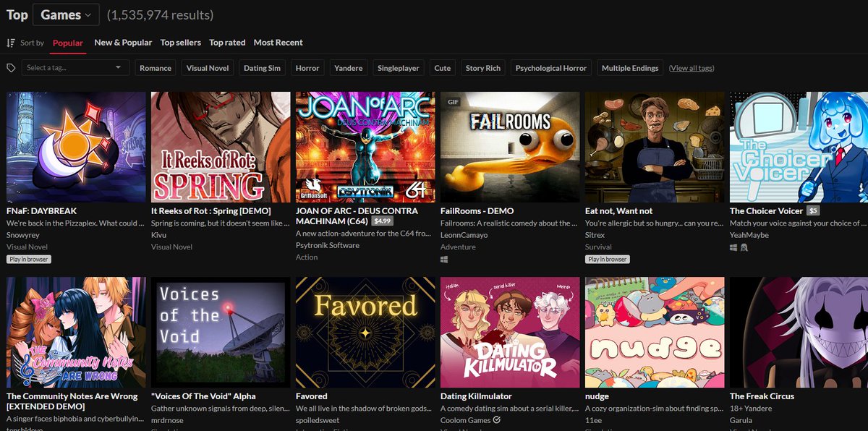Filter by the Visual Novel tag
Viewport: 868px width, 431px height.
coord(208,68)
